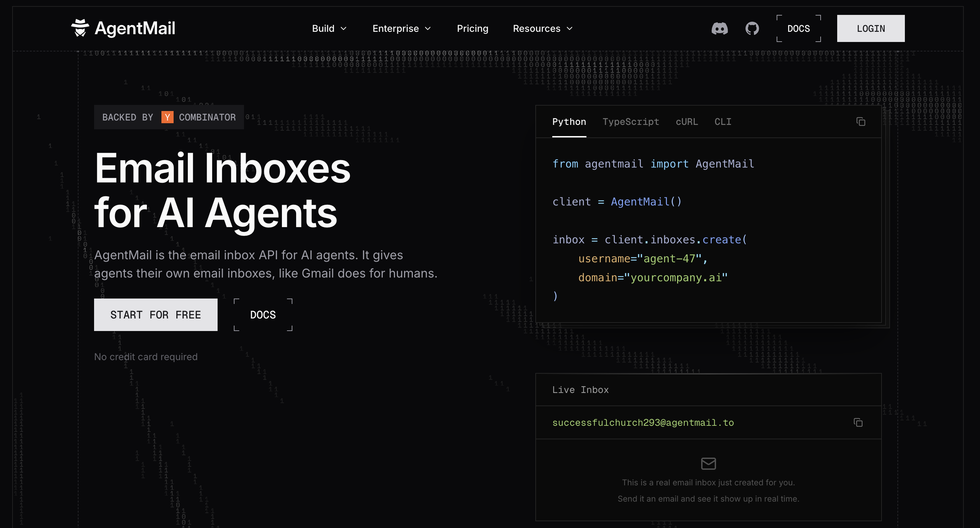This screenshot has height=528, width=980.
Task: Select the successfulchurch293@agentmail.to address text
Action: [643, 423]
